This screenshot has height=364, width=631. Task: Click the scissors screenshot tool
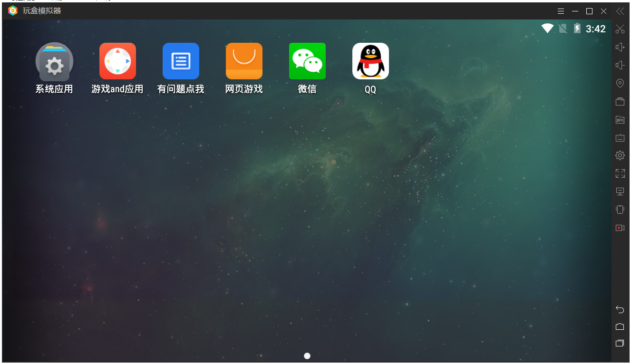pos(620,29)
